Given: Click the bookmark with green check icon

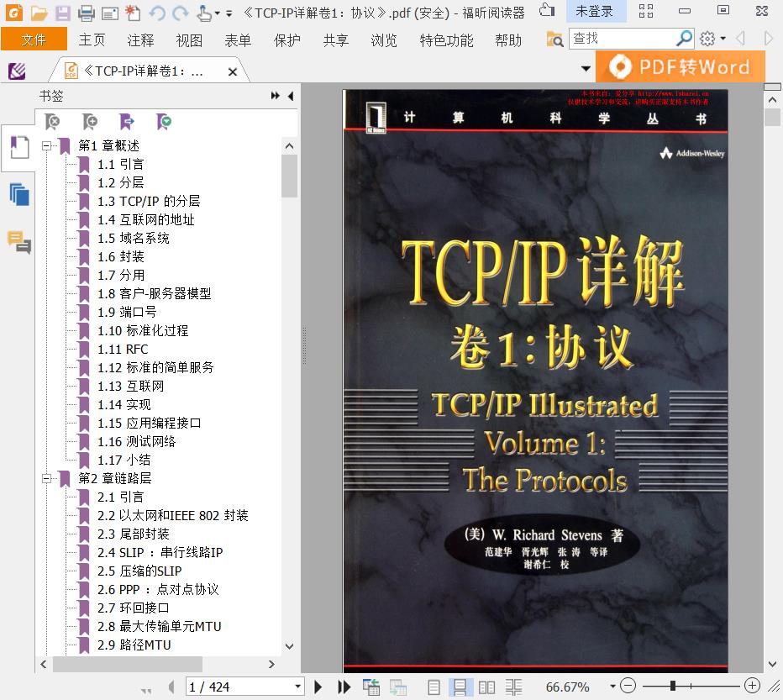Looking at the screenshot, I should tap(164, 121).
